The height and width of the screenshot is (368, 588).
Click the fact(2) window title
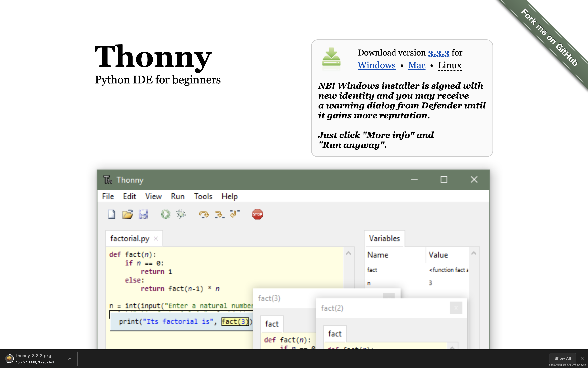332,308
